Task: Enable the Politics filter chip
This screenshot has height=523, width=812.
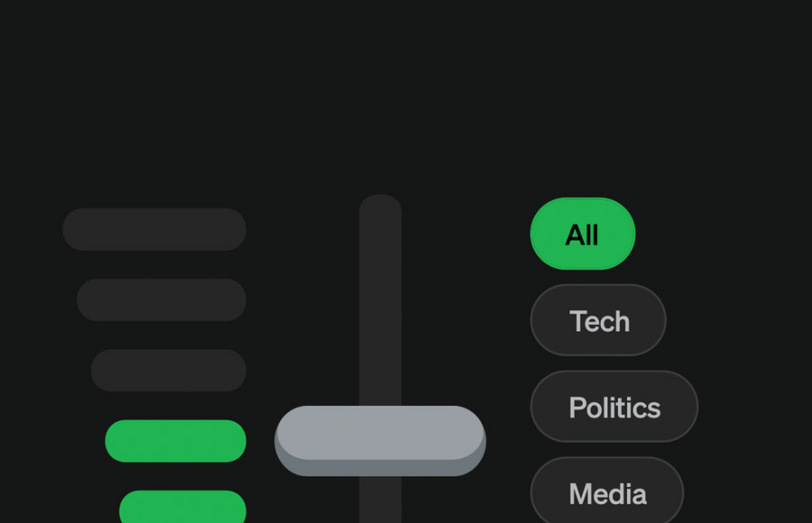Action: (x=614, y=408)
